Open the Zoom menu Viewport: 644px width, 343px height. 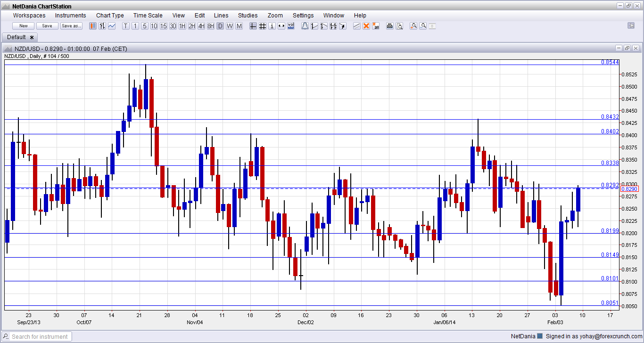275,16
